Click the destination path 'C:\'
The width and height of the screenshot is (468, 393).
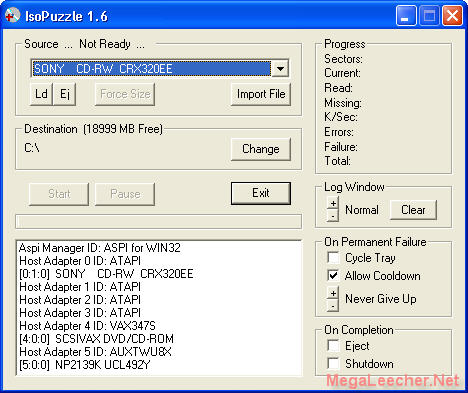32,147
